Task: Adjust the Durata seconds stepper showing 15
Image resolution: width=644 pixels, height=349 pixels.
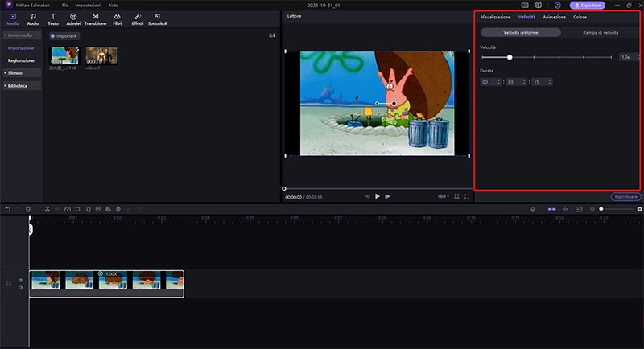Action: point(542,82)
